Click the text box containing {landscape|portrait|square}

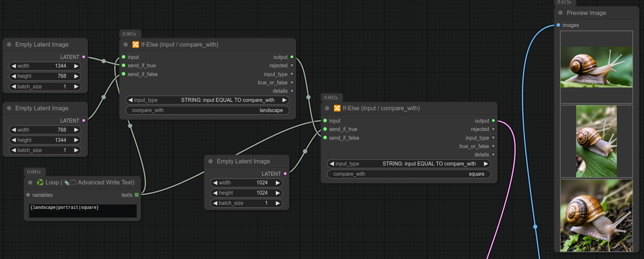(x=82, y=211)
